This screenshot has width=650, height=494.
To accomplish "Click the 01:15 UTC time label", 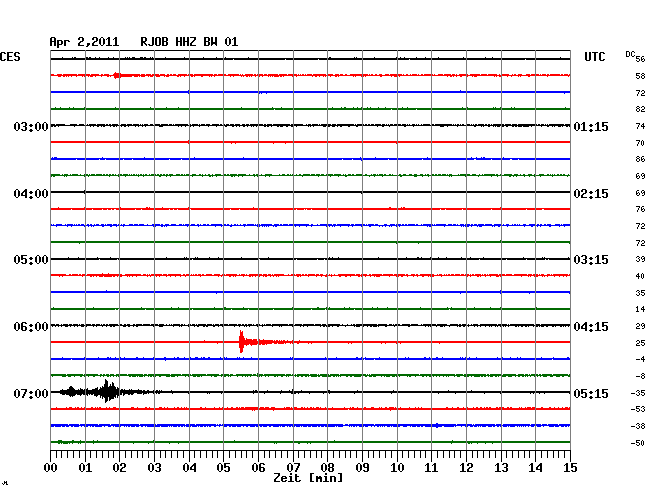I will [591, 126].
